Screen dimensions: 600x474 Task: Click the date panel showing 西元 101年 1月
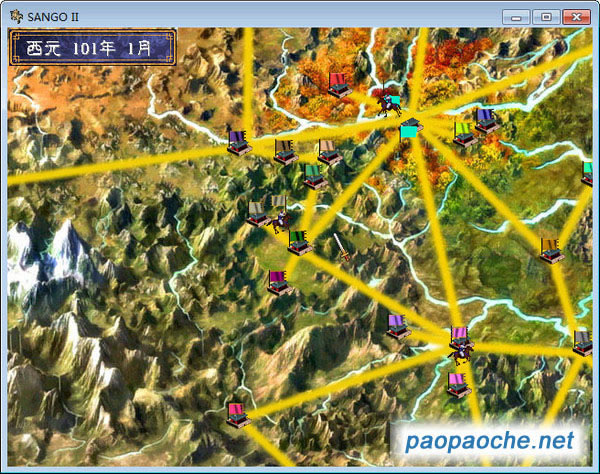point(92,47)
